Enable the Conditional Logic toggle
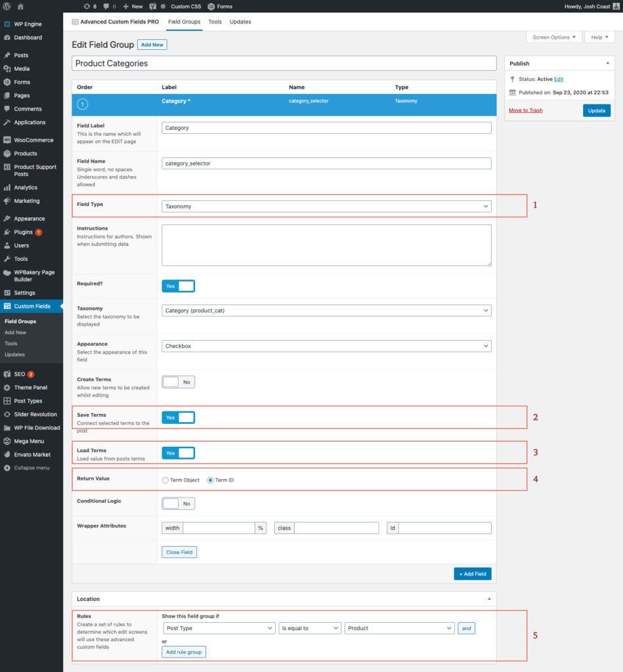Screen dimensions: 623x672 179,503
